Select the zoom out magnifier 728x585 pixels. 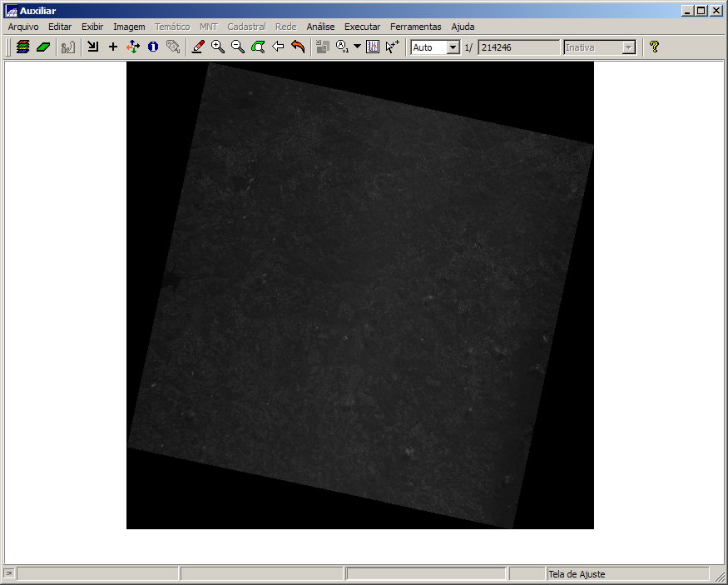pos(238,47)
